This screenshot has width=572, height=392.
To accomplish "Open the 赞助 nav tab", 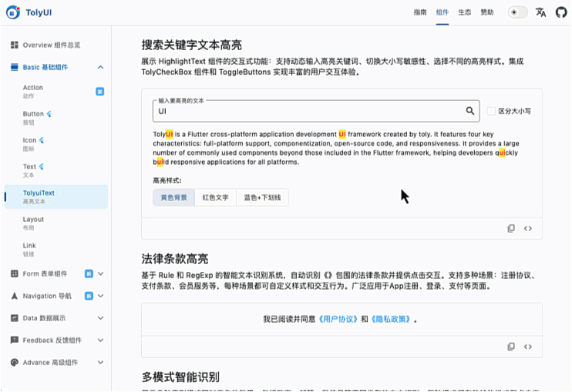I will point(486,12).
